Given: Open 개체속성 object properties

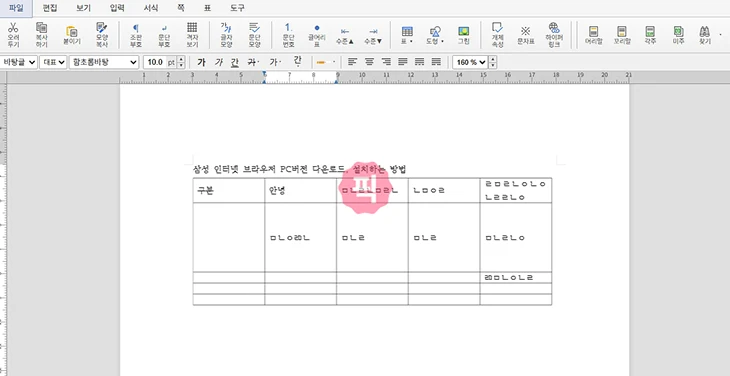Looking at the screenshot, I should point(497,34).
